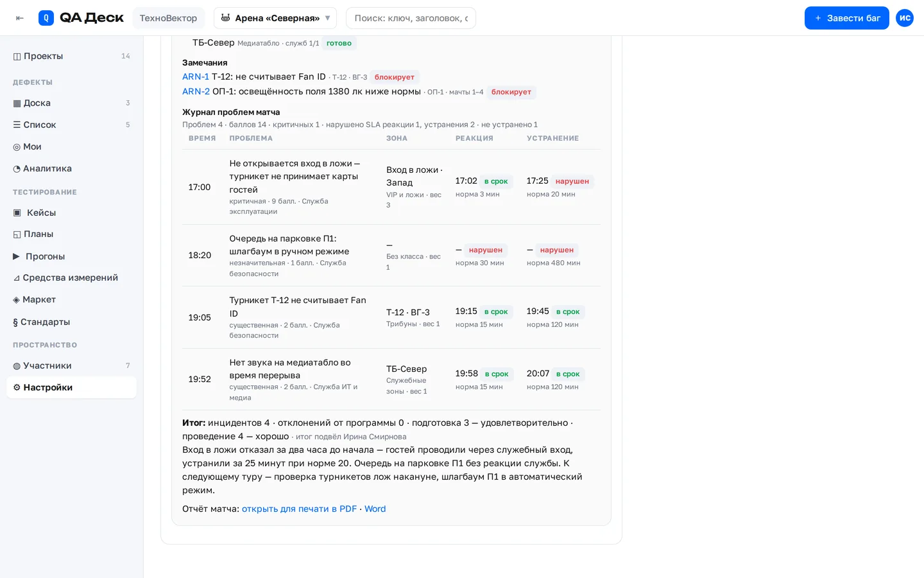The width and height of the screenshot is (924, 578).
Task: Click the Участники globe icon
Action: [17, 366]
